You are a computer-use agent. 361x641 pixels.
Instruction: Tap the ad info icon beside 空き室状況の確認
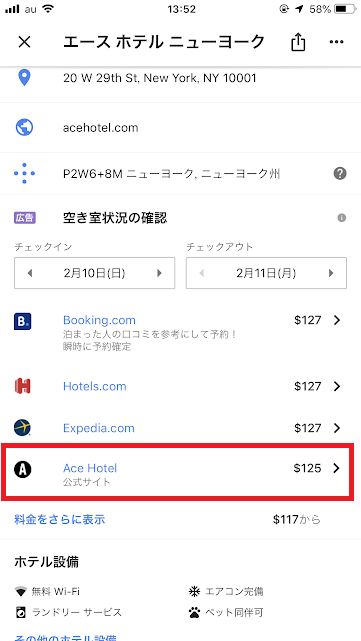click(x=341, y=218)
